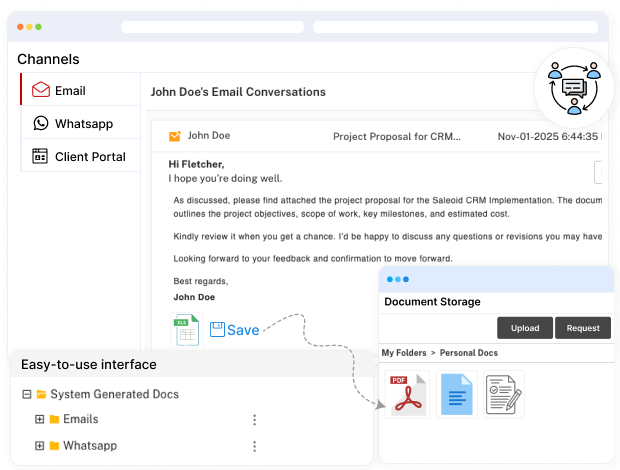Open the three-dot menu for Whatsapp folder
This screenshot has width=620, height=470.
coord(255,446)
